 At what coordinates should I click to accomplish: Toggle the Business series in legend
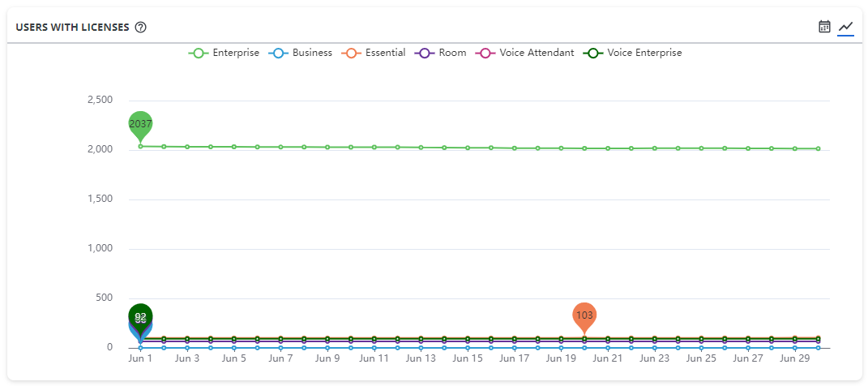coord(300,54)
